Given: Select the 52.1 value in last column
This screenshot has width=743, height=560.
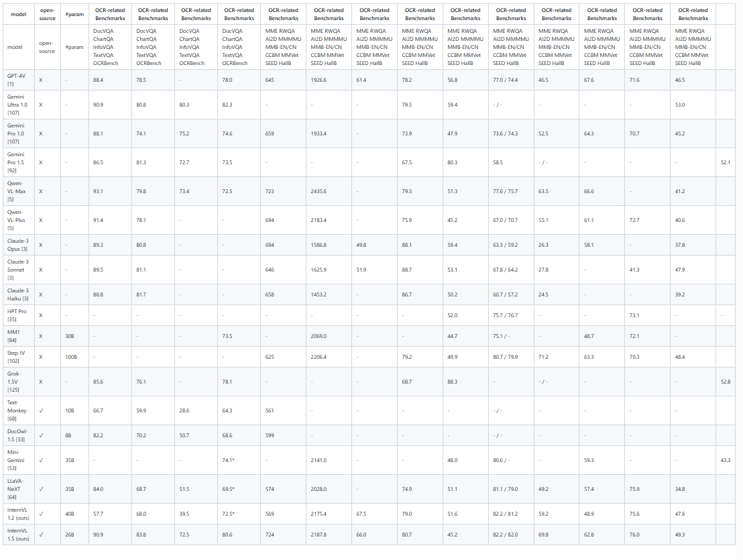Looking at the screenshot, I should tap(726, 162).
